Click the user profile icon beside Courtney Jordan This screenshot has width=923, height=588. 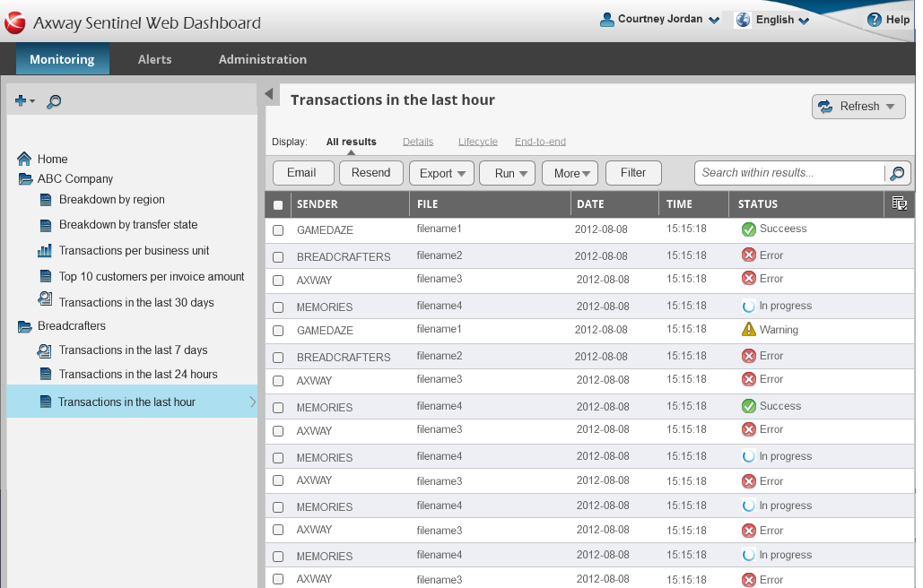pyautogui.click(x=607, y=20)
